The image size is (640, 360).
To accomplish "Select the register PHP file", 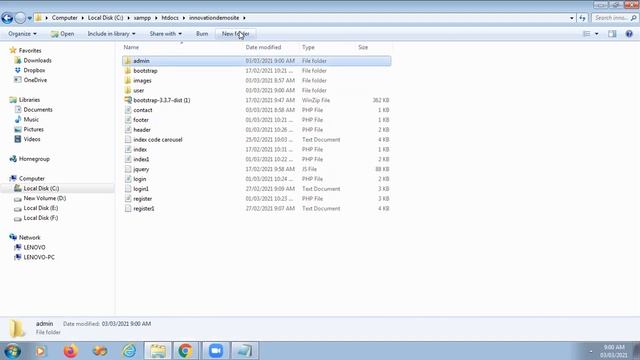I will tap(256, 199).
